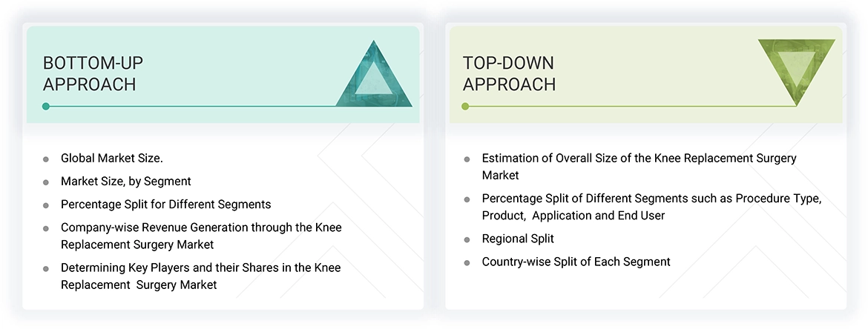Click Country-wise Split of Each Segment
The width and height of the screenshot is (868, 329).
click(576, 262)
